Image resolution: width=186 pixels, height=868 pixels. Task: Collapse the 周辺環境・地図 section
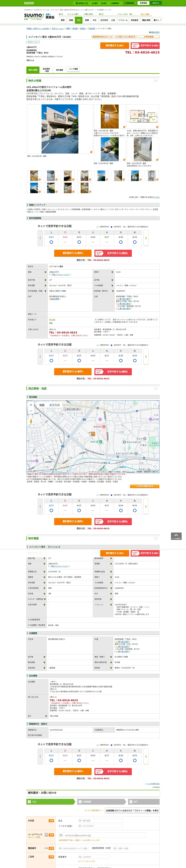click(x=156, y=389)
